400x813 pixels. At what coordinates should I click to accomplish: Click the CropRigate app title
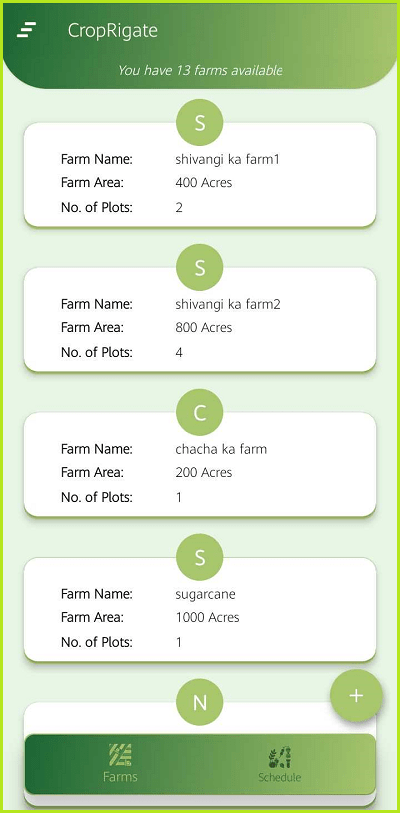pyautogui.click(x=113, y=31)
